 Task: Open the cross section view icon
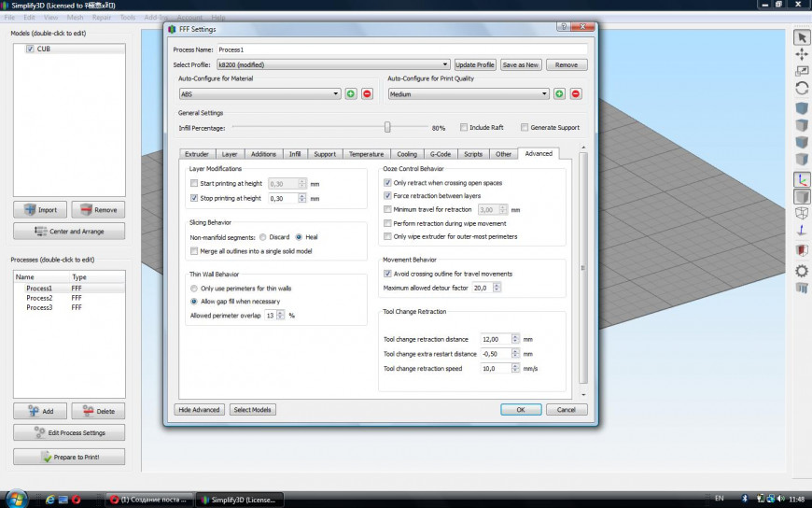tap(802, 250)
